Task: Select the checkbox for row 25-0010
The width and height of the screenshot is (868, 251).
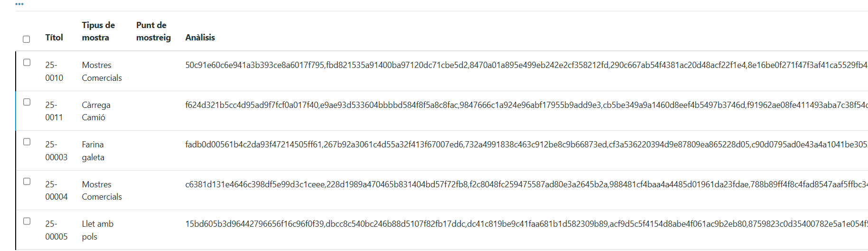Action: pos(27,62)
